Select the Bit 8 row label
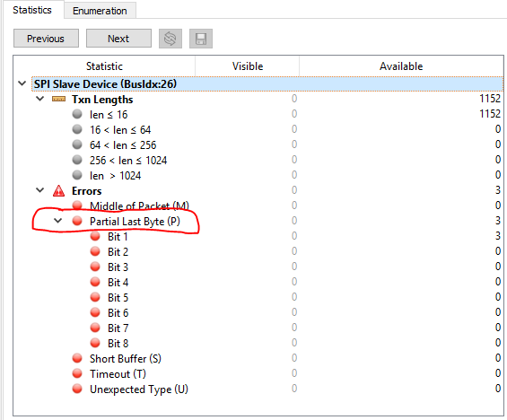 (x=118, y=343)
